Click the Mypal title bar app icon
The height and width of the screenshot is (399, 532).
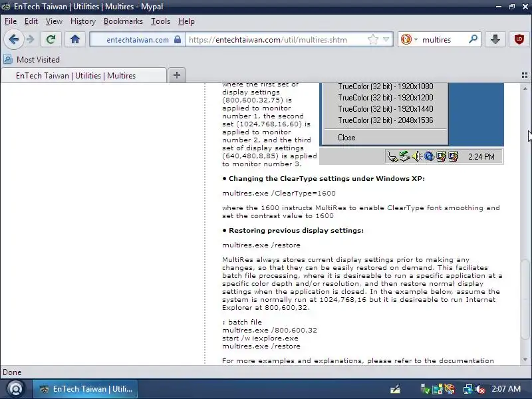[x=6, y=7]
